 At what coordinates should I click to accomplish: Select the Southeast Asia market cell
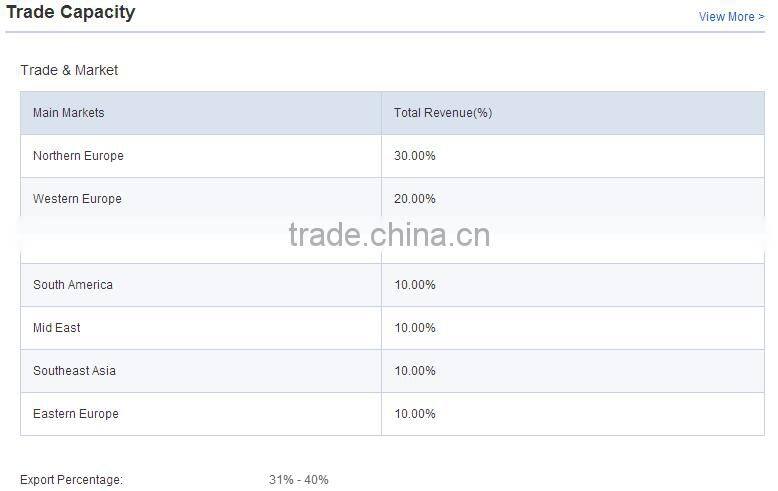click(74, 371)
